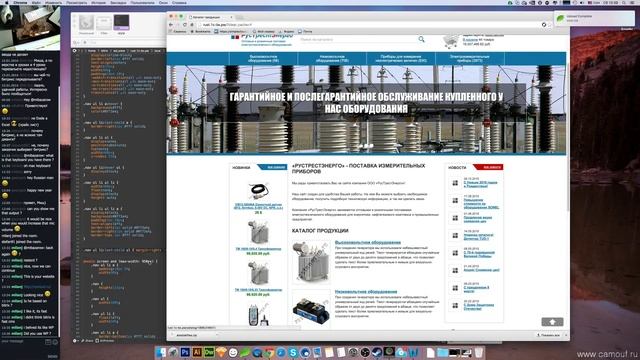Click the company logo in the header
640x360 pixels.
(262, 39)
